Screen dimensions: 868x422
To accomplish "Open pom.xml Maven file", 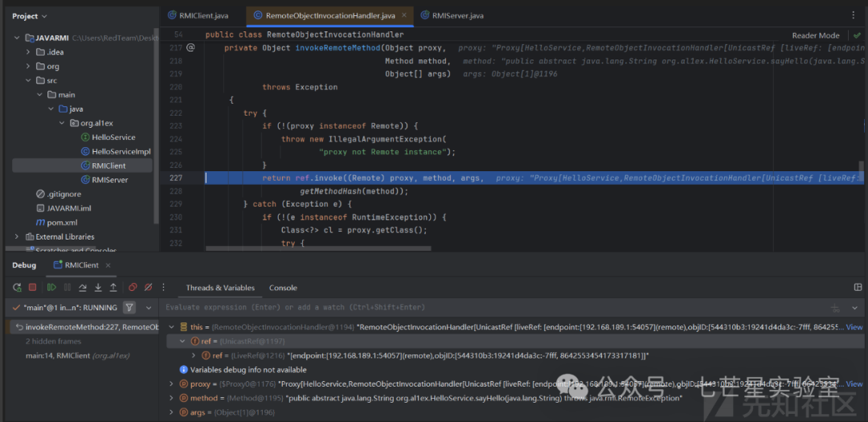I will click(x=56, y=222).
